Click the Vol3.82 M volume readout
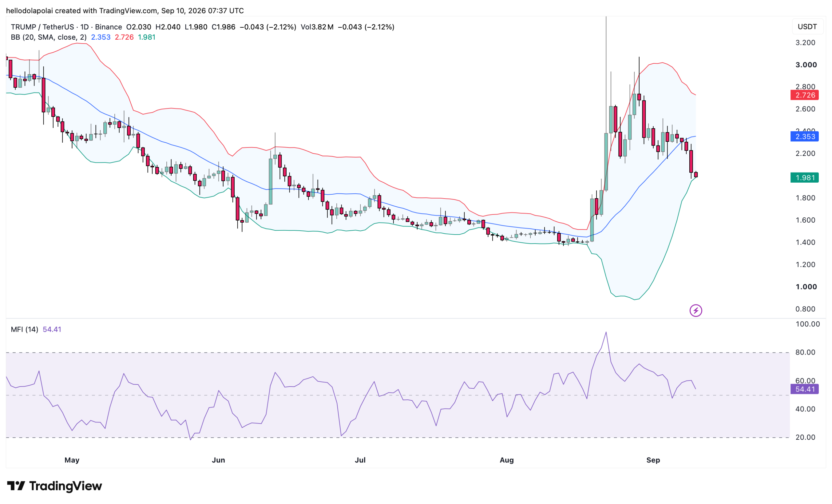 (x=317, y=27)
